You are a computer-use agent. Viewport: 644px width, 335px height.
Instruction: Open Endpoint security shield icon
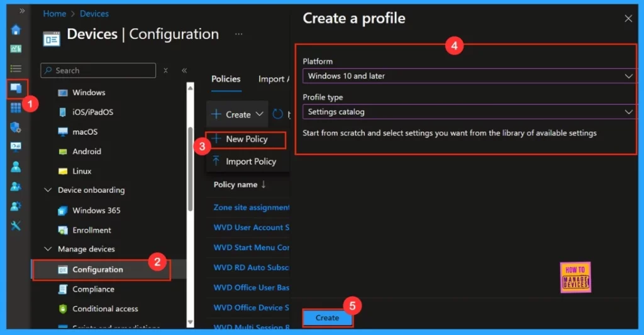tap(16, 127)
